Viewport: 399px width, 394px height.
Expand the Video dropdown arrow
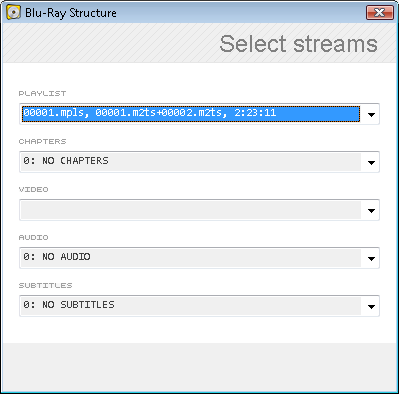(371, 211)
